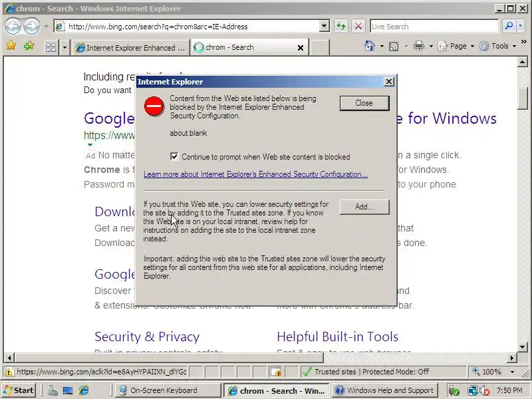
Task: Expand the Home button dropdown
Action: coord(382,46)
